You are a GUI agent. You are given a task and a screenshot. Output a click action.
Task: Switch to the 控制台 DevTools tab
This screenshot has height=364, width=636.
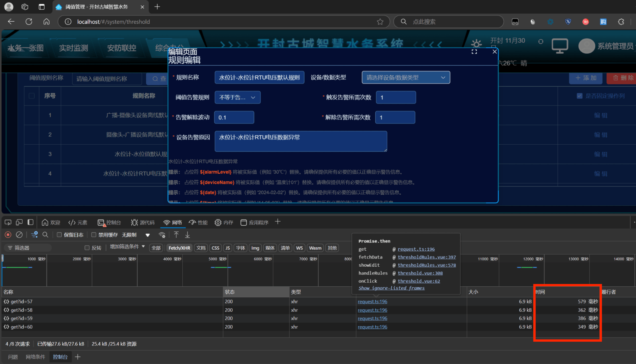[109, 222]
